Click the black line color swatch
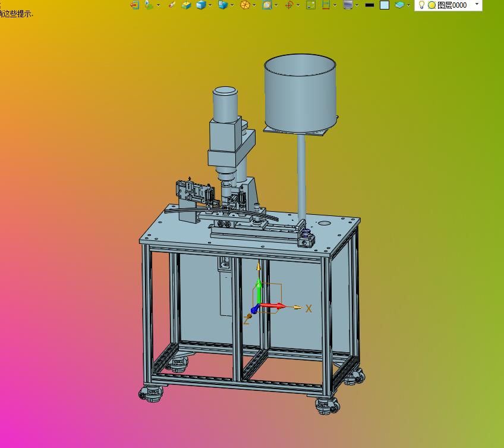This screenshot has width=504, height=448. click(370, 5)
